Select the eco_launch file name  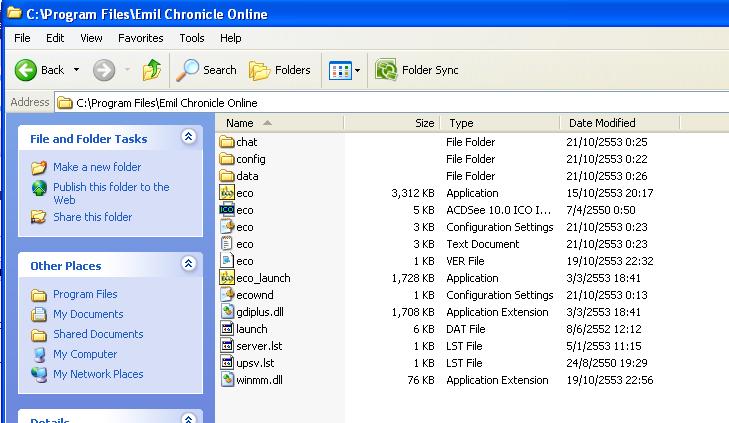(263, 278)
